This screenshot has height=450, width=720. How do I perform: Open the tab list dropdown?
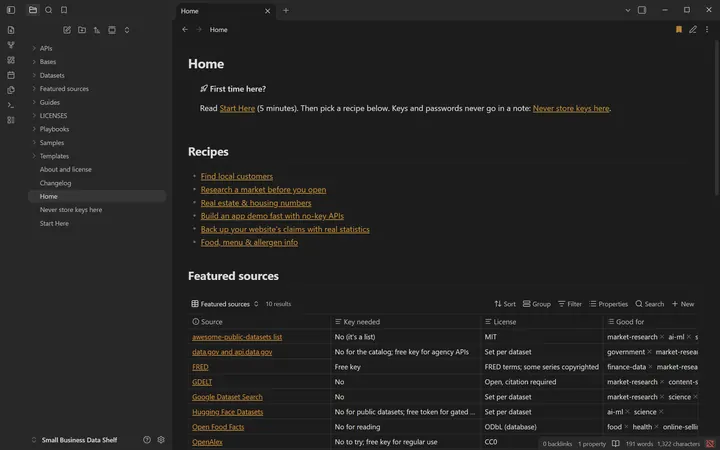(627, 10)
